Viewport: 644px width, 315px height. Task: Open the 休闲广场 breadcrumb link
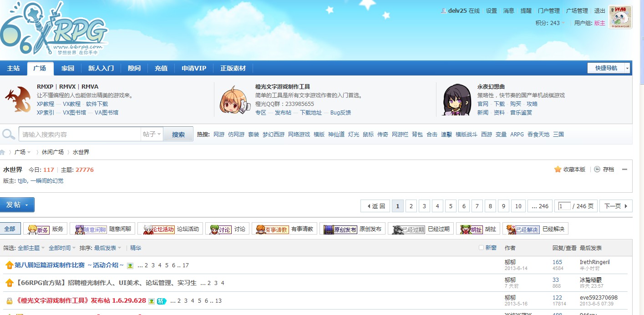point(53,152)
